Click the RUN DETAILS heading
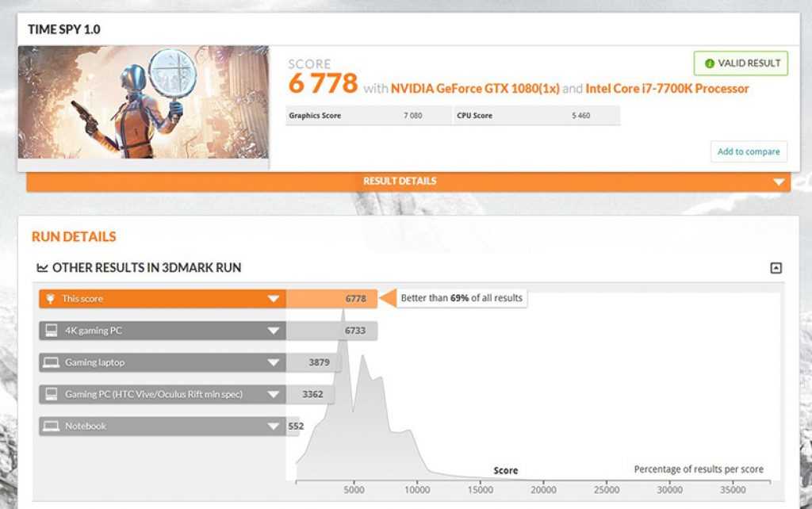812x509 pixels. coord(74,236)
